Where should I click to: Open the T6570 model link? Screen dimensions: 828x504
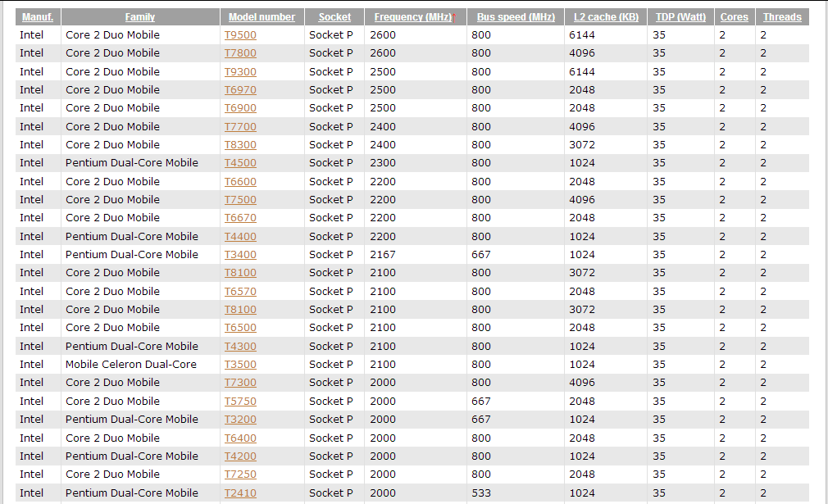pos(240,291)
